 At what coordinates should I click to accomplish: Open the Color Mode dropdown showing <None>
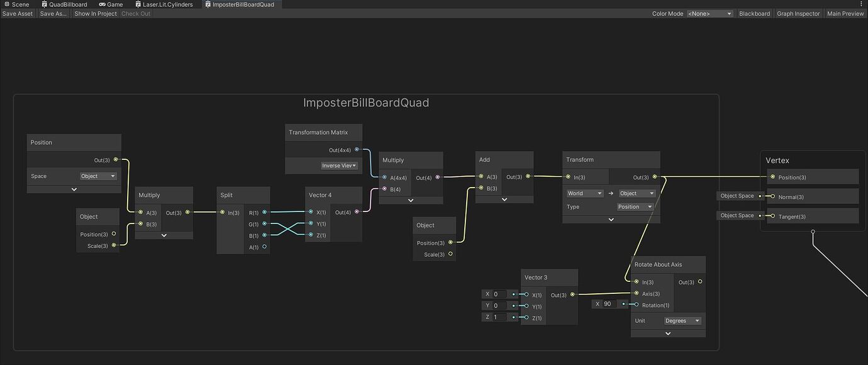tap(709, 13)
